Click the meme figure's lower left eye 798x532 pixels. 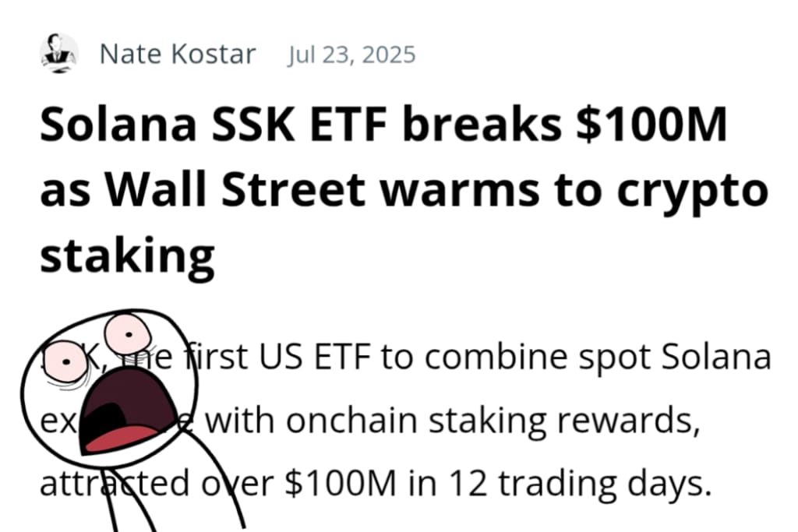(65, 363)
